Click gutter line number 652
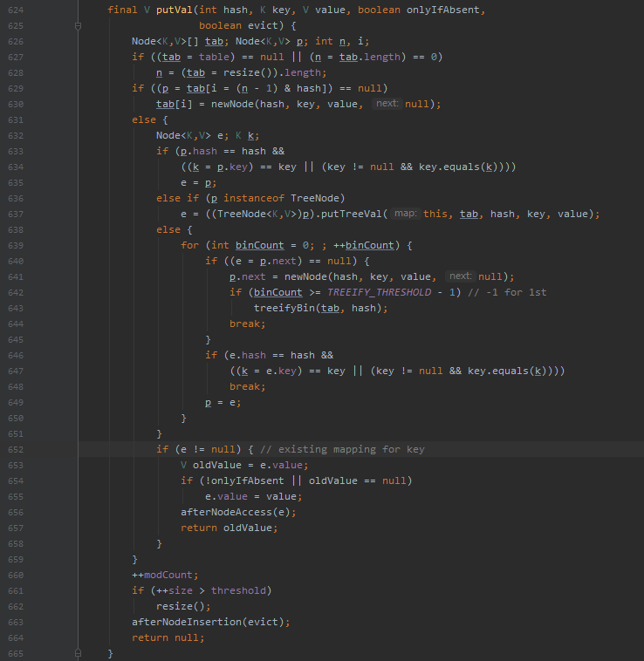This screenshot has height=661, width=644. pos(16,450)
